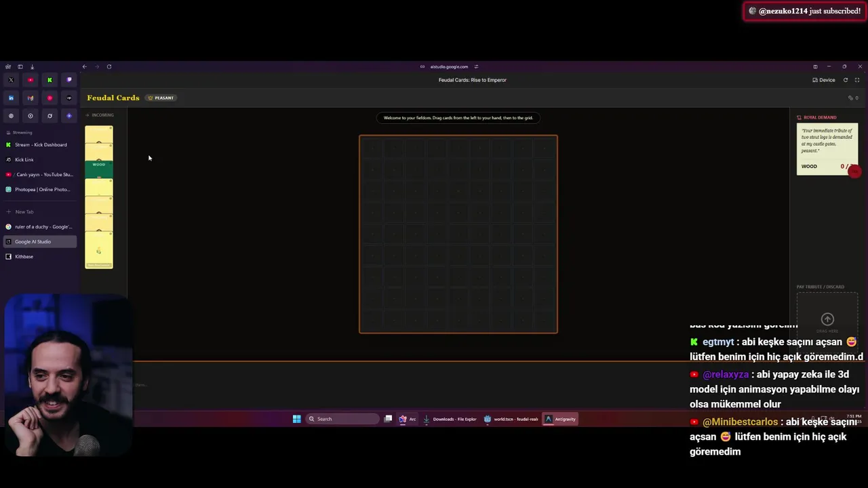Click the site settings icon next to URL
This screenshot has height=488, width=868.
click(476, 66)
